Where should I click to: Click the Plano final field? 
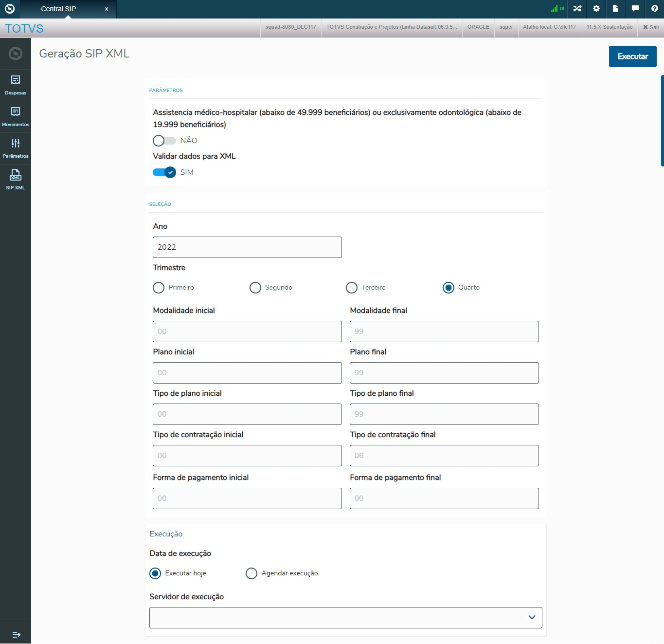click(x=444, y=373)
